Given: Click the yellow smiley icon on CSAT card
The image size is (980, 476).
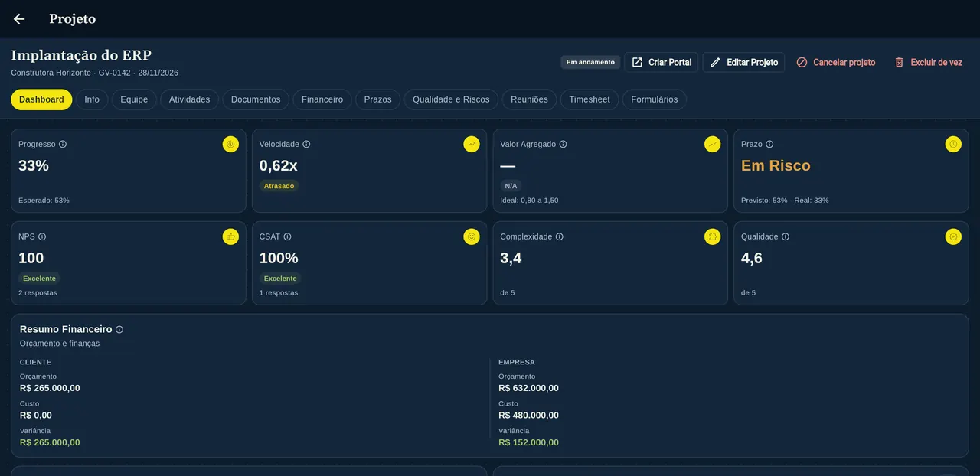Looking at the screenshot, I should click(x=472, y=236).
